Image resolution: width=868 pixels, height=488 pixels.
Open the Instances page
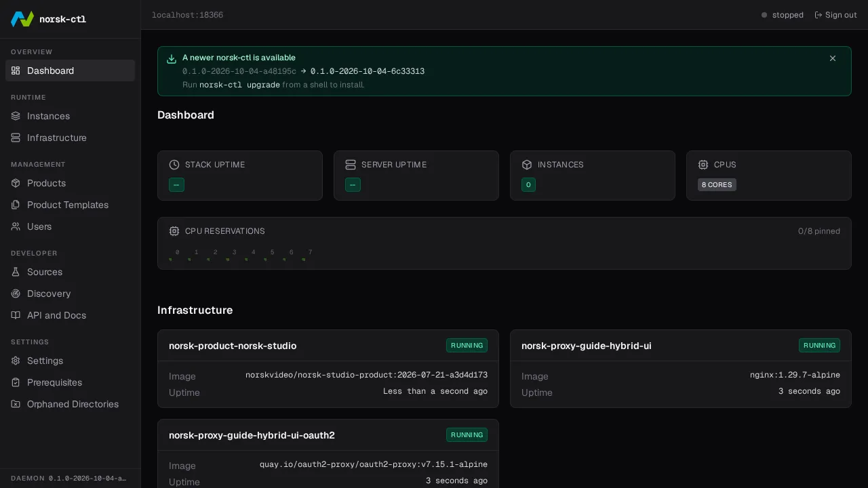pyautogui.click(x=71, y=116)
